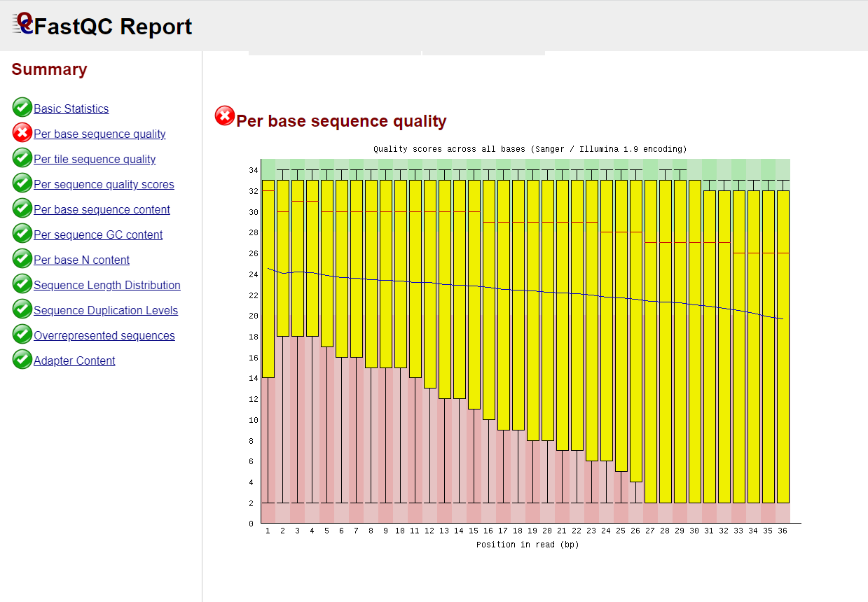Click green check icon beside Sequence Length Distribution

(22, 284)
